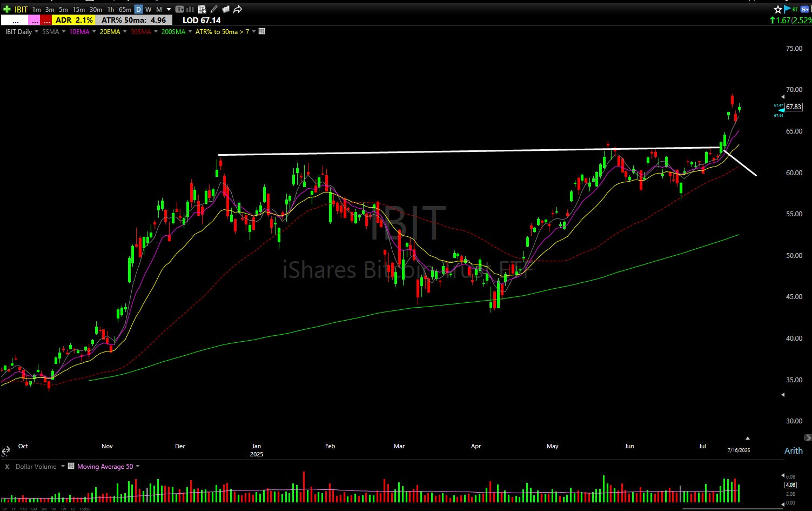
Task: Select the 1W range shortcut
Action: click(64, 509)
